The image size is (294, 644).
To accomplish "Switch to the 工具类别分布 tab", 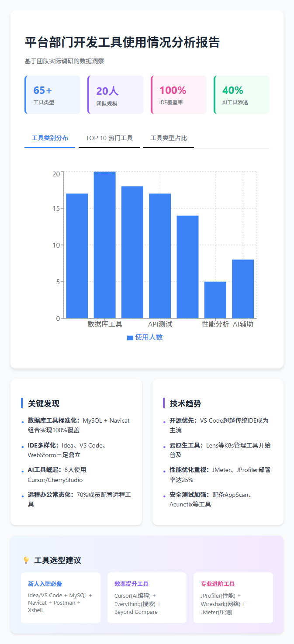I will (50, 138).
